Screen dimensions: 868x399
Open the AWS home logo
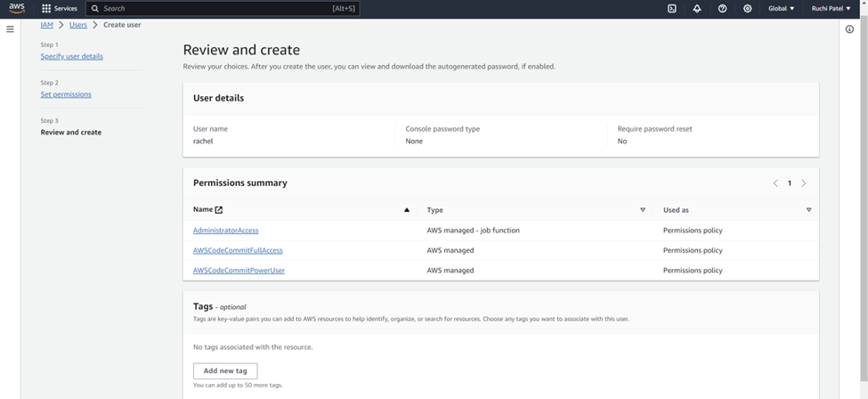[17, 8]
